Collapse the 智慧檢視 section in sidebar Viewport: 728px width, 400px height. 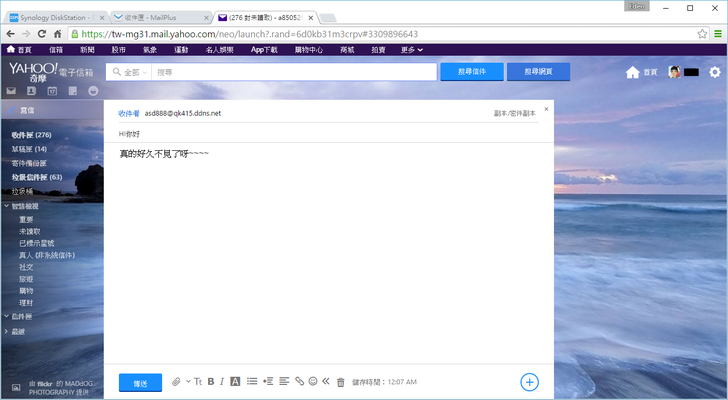(6, 206)
